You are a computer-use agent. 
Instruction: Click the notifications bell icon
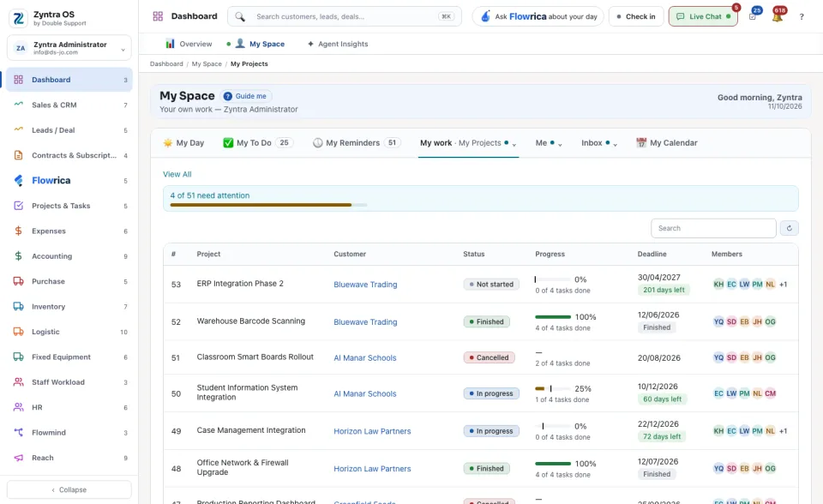tap(778, 17)
